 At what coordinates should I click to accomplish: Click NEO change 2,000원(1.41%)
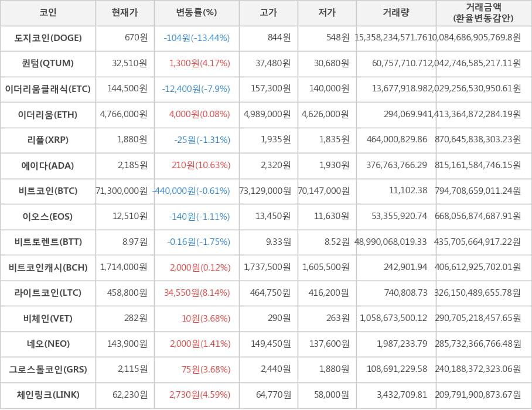point(200,344)
